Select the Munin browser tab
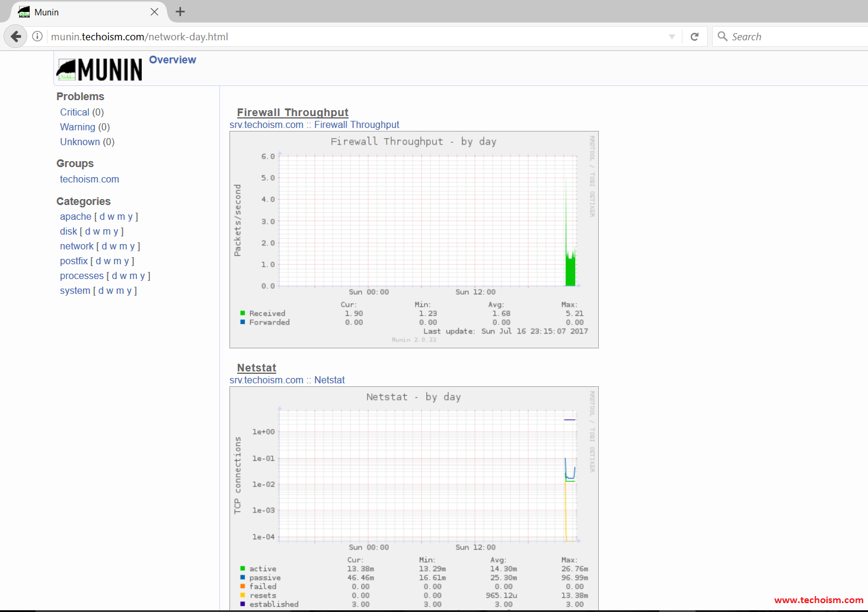The height and width of the screenshot is (612, 868). tap(88, 12)
